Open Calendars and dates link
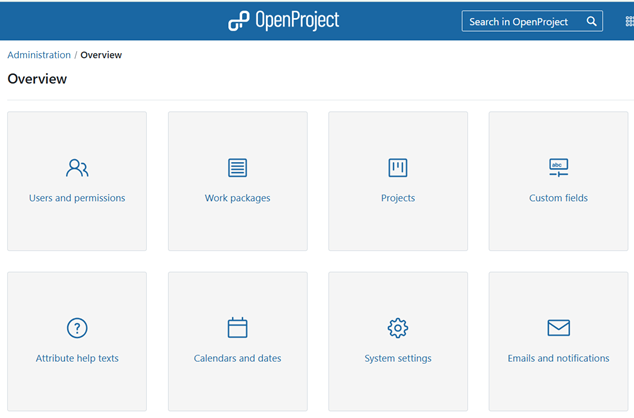Viewport: 634px width, 418px height. click(237, 358)
